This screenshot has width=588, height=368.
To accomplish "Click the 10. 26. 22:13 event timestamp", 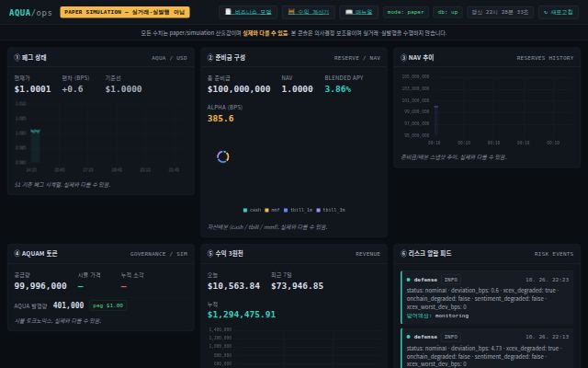I will coord(548,337).
